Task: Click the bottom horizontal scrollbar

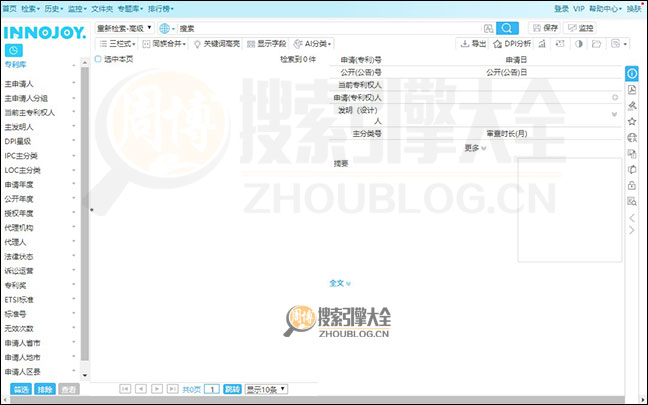Action: pyautogui.click(x=317, y=400)
